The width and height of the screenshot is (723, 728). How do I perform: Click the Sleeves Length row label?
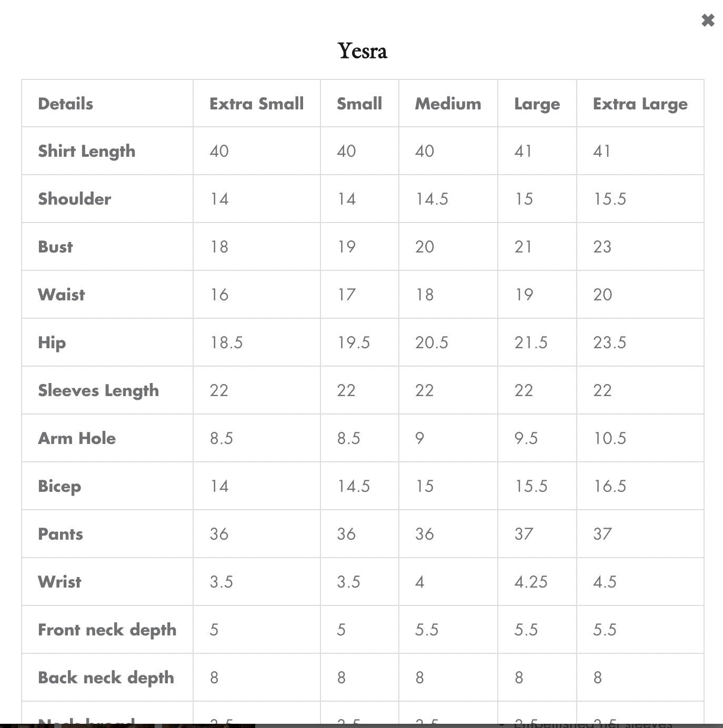pos(98,390)
